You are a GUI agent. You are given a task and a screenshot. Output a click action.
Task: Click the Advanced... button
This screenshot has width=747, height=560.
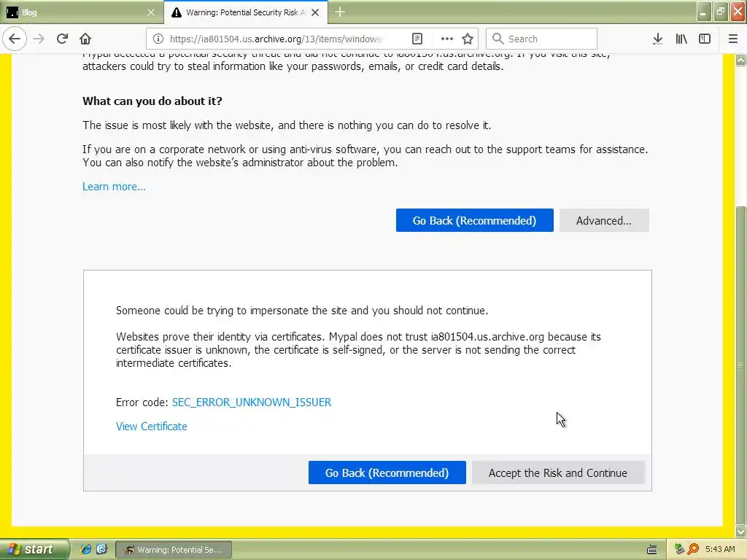604,220
